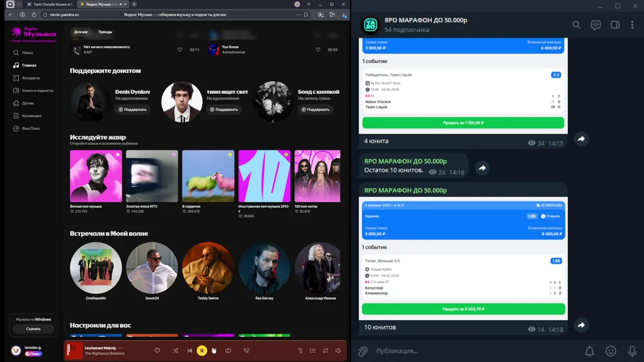Click the volume speaker icon in player

[338, 350]
